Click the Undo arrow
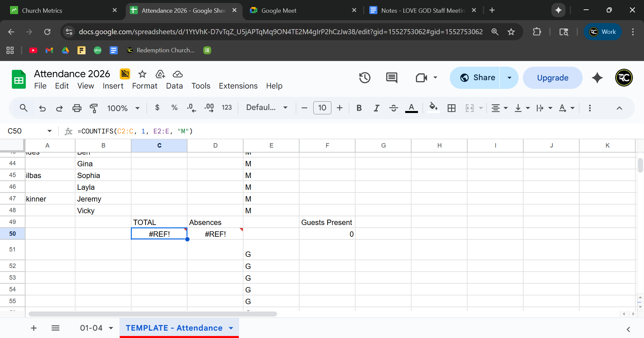 [42, 108]
